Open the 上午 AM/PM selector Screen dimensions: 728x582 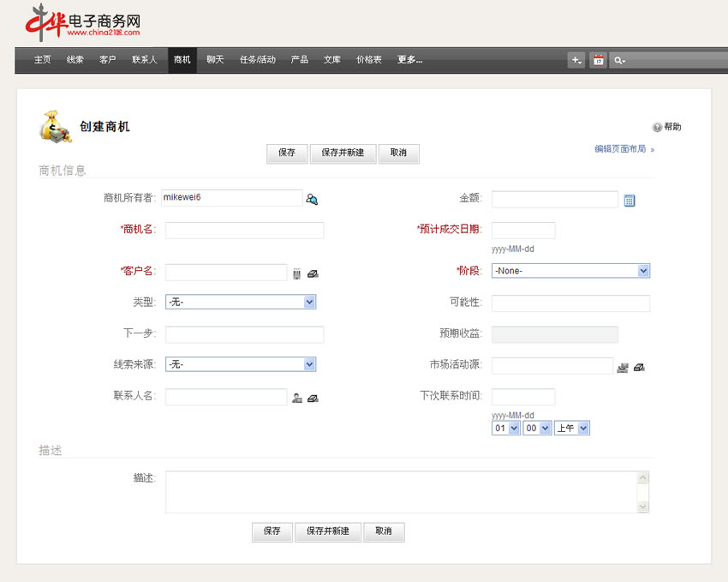coord(571,428)
